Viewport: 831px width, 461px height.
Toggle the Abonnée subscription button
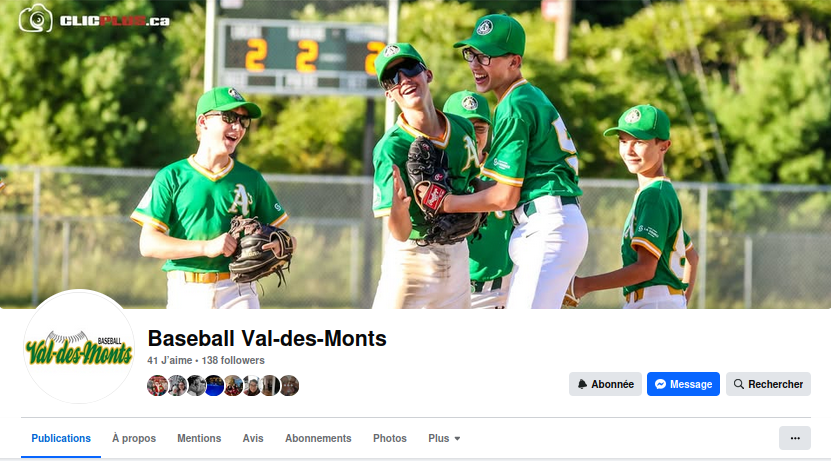(x=605, y=384)
